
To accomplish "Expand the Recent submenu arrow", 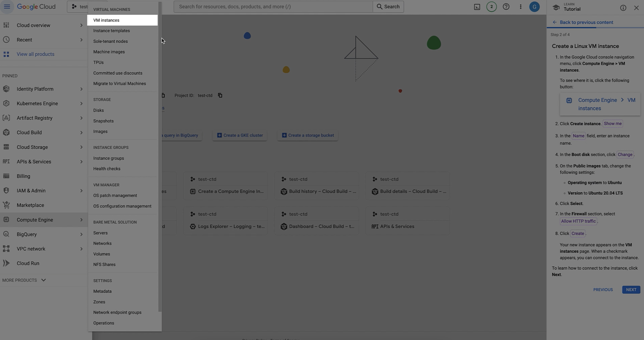I will click(x=81, y=40).
